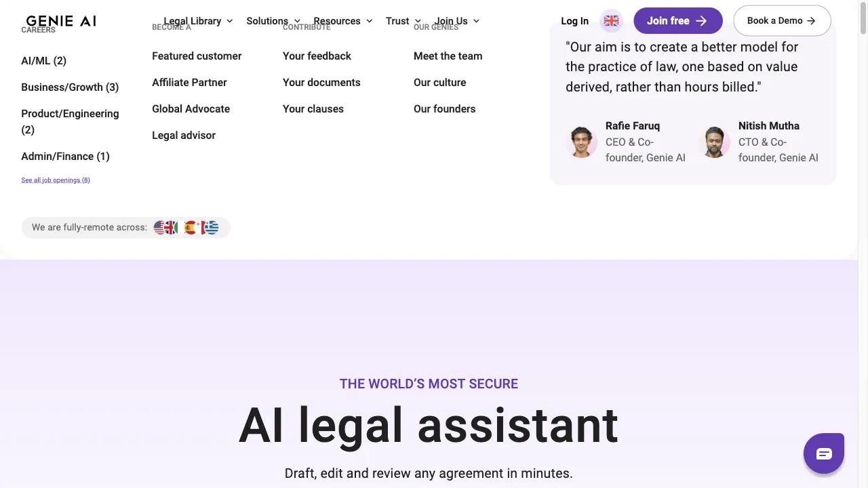The width and height of the screenshot is (868, 488).
Task: Select Global Advocate menu item
Action: 191,109
